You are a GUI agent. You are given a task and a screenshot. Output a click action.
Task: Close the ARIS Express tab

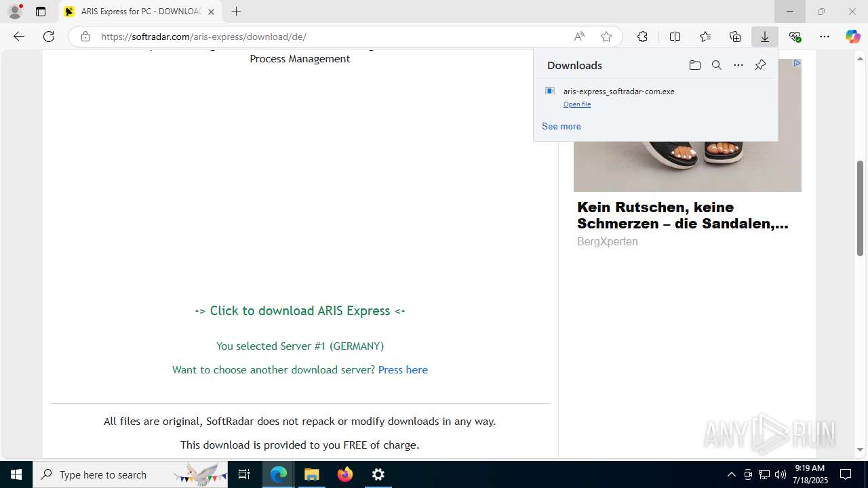[211, 12]
